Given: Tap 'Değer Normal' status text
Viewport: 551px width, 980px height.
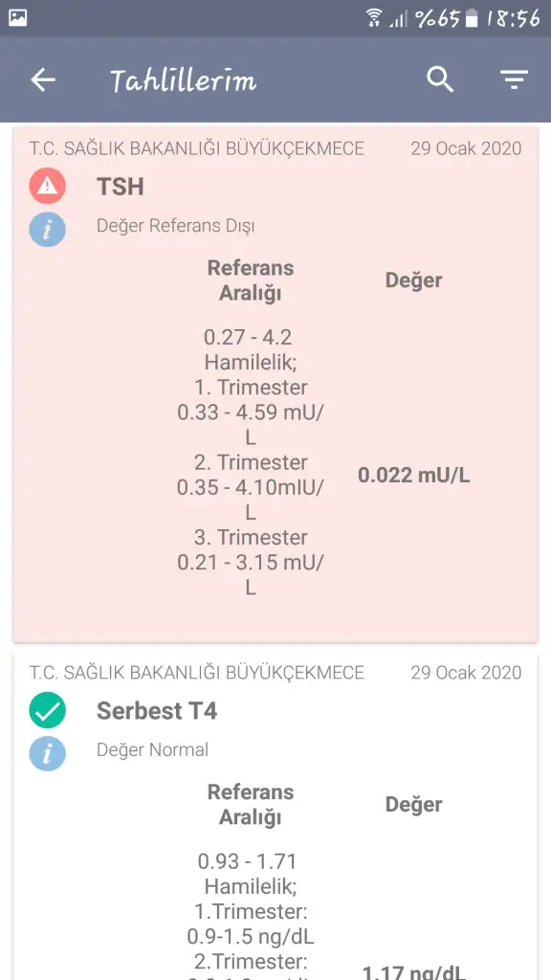Looking at the screenshot, I should click(x=152, y=749).
